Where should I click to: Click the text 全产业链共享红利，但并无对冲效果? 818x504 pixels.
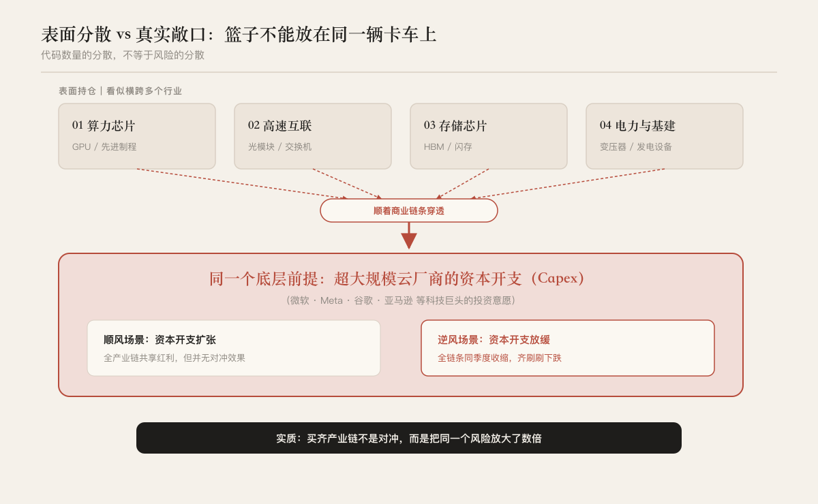click(175, 358)
